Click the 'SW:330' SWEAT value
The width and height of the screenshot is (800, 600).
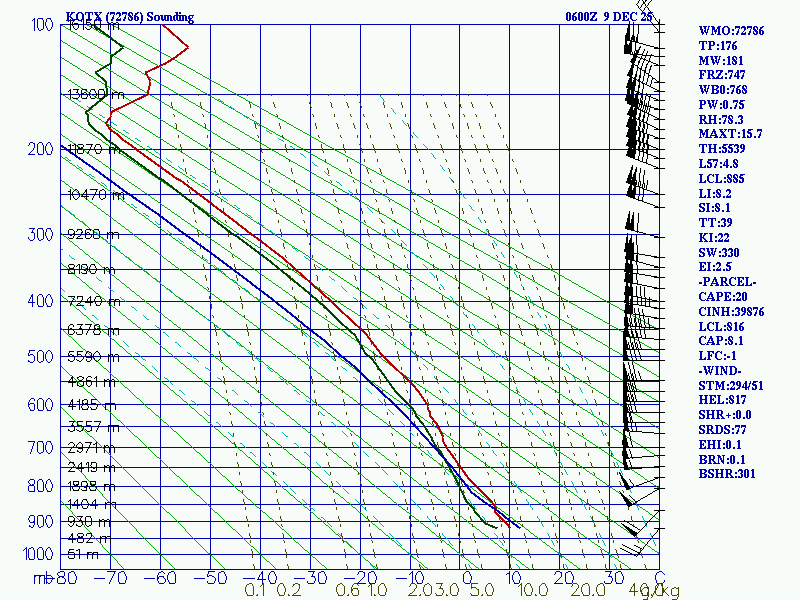click(719, 253)
